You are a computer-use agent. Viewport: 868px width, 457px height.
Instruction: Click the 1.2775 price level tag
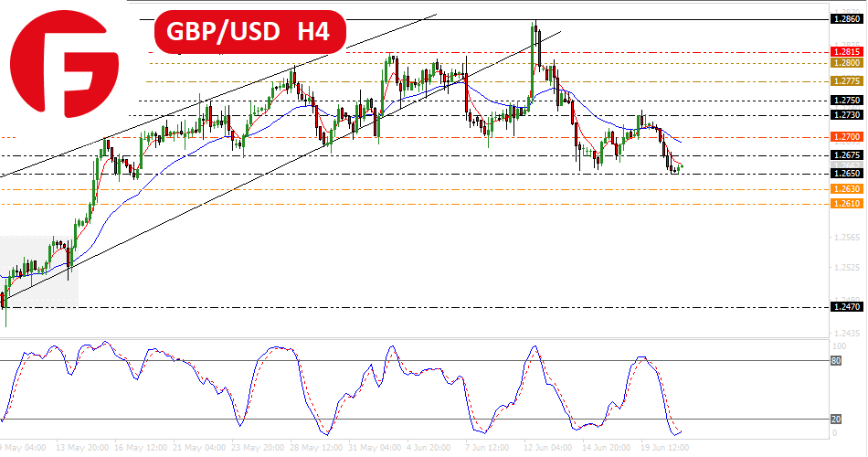click(x=846, y=81)
